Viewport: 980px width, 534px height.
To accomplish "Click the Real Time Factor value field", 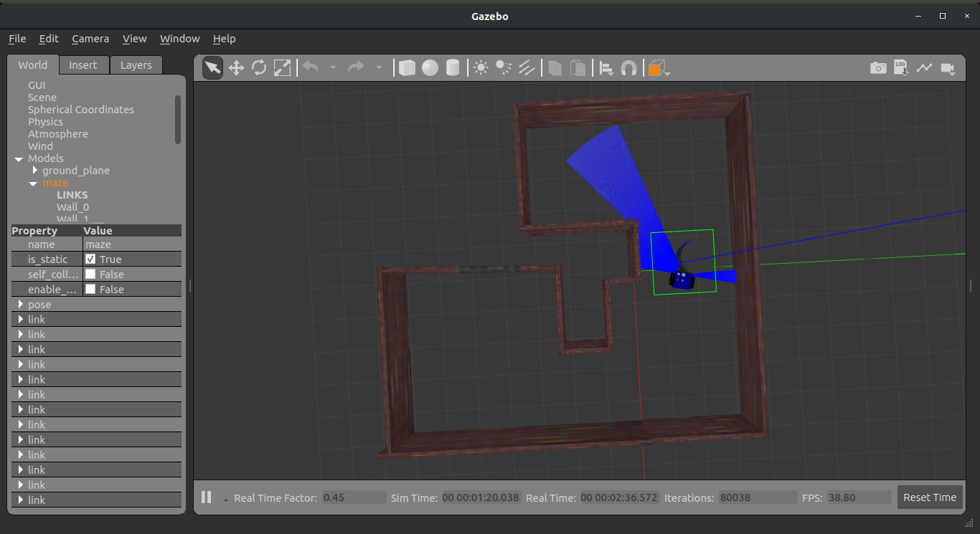I will [x=354, y=497].
